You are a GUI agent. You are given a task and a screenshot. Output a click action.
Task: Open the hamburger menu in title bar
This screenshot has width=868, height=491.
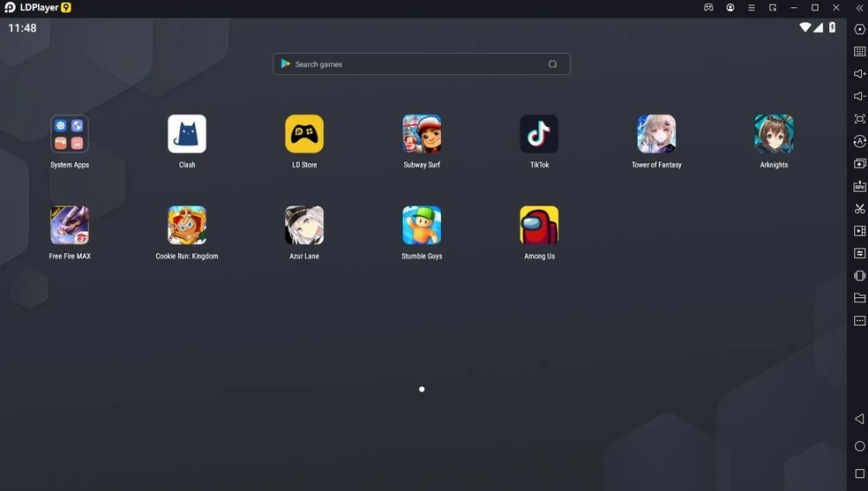click(x=752, y=8)
